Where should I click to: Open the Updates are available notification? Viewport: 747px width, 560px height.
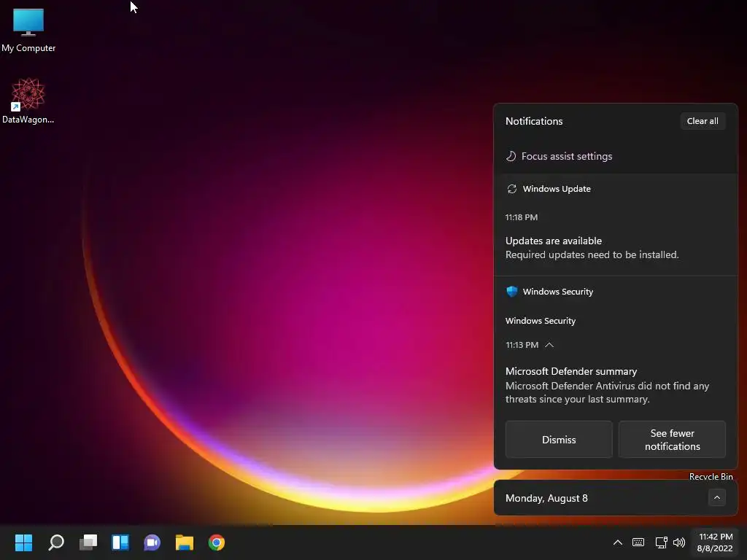616,248
